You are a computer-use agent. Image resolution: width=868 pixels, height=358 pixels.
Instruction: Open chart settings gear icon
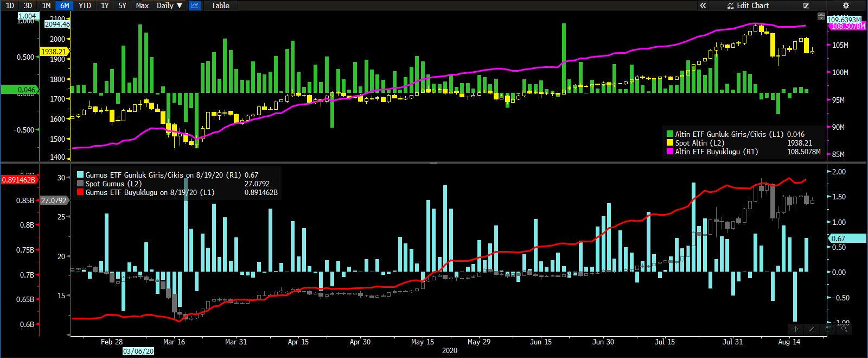845,5
